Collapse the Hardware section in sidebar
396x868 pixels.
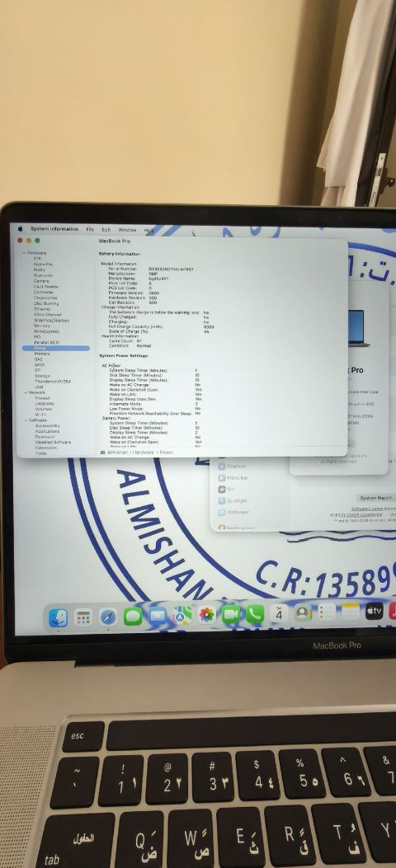[24, 253]
